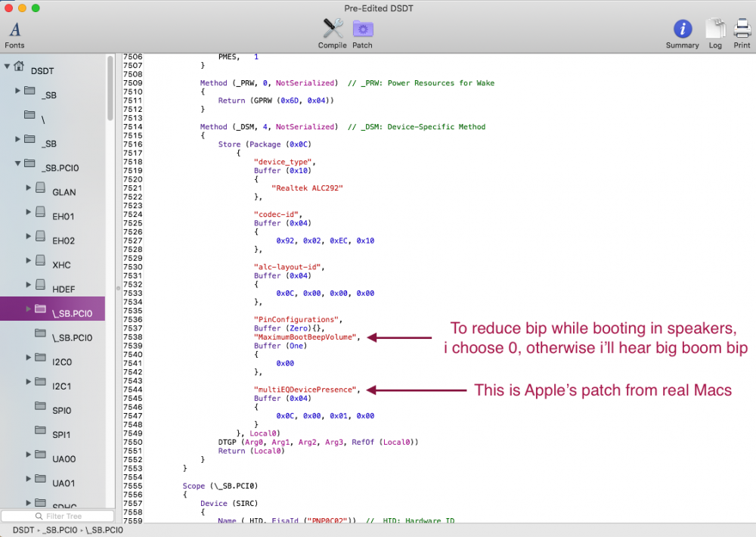
Task: Expand the EH02 node
Action: click(x=29, y=235)
